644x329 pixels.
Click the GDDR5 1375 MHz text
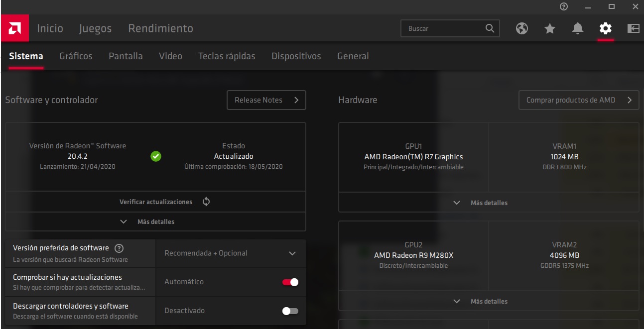point(564,266)
